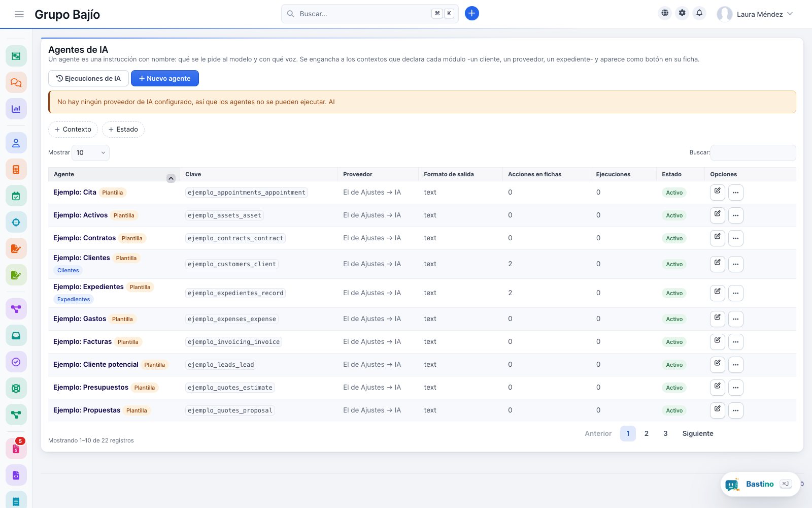Image resolution: width=812 pixels, height=508 pixels.
Task: Select the Siguiente pagination link
Action: pos(698,433)
